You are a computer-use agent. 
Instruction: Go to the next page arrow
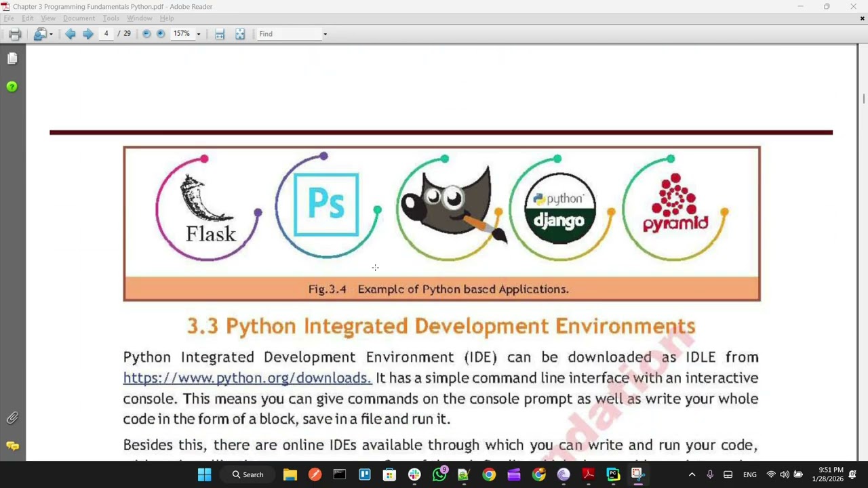(x=88, y=34)
